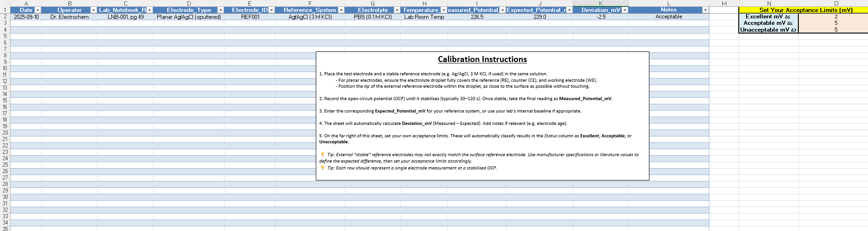Click instruction step 4 about Deviation_mV
The image size is (868, 231).
coord(443,124)
